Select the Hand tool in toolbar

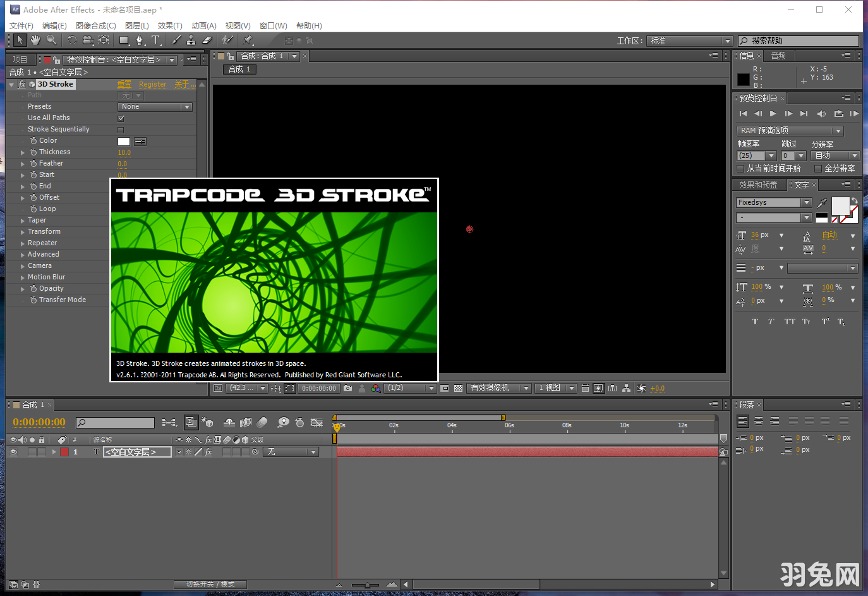click(35, 40)
